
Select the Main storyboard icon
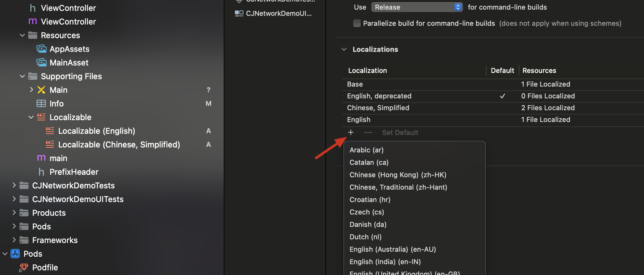(x=41, y=90)
